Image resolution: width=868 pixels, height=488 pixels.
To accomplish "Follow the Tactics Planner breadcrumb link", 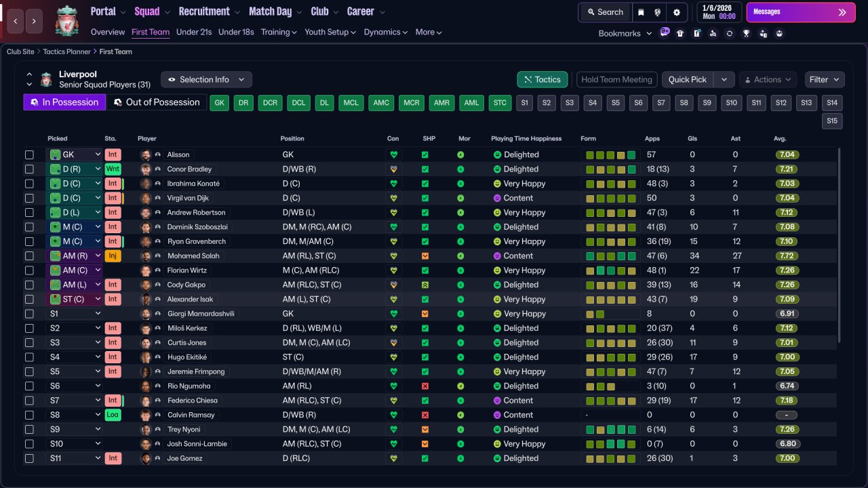I will coord(66,52).
